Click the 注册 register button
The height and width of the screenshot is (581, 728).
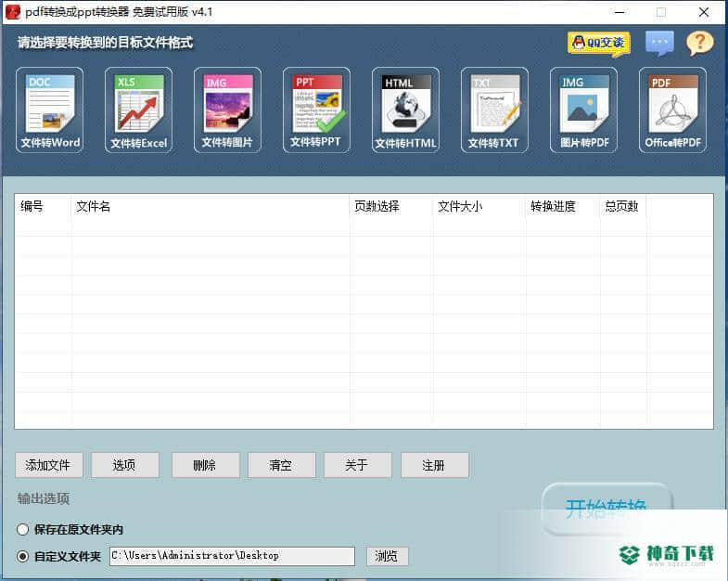[435, 465]
